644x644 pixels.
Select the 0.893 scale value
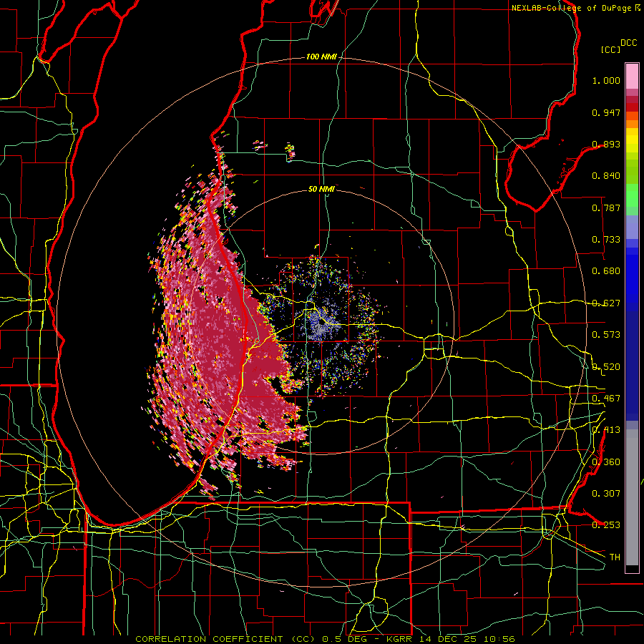point(606,144)
